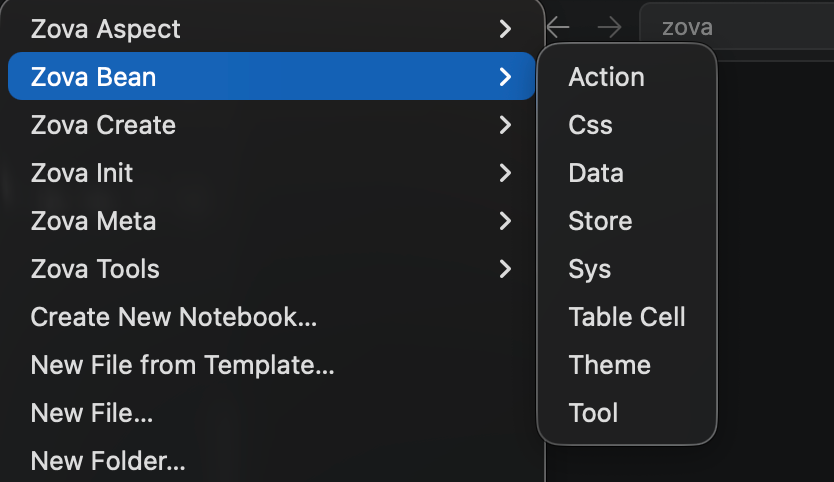Image resolution: width=834 pixels, height=482 pixels.
Task: Click Table Cell in the submenu
Action: (x=627, y=317)
